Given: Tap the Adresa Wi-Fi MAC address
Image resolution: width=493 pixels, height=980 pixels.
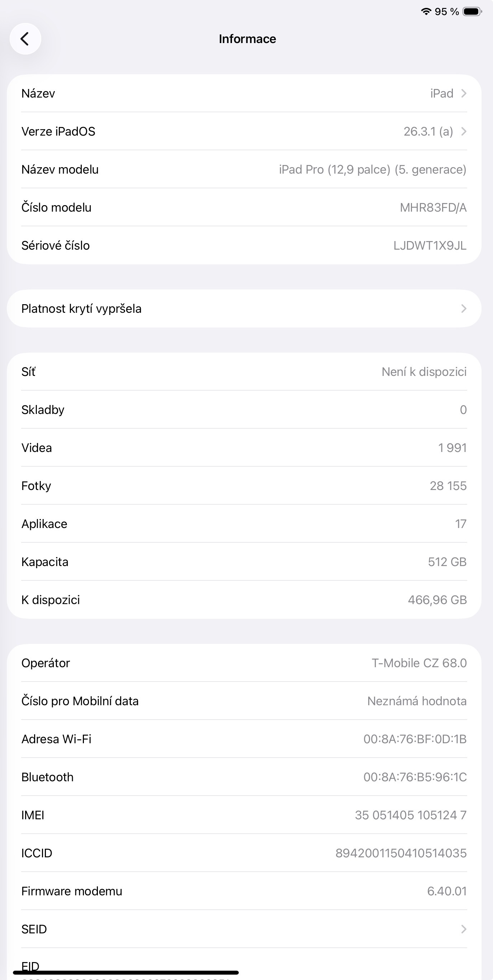Looking at the screenshot, I should tap(414, 739).
